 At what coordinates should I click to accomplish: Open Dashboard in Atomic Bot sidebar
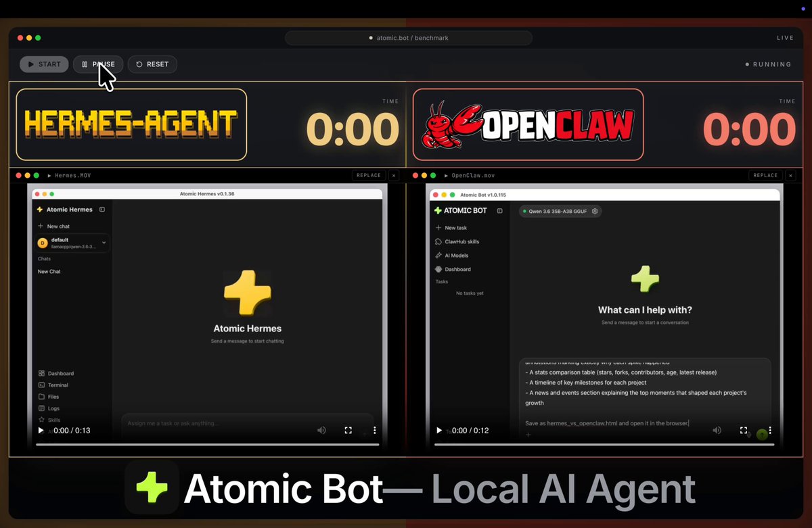click(x=453, y=269)
